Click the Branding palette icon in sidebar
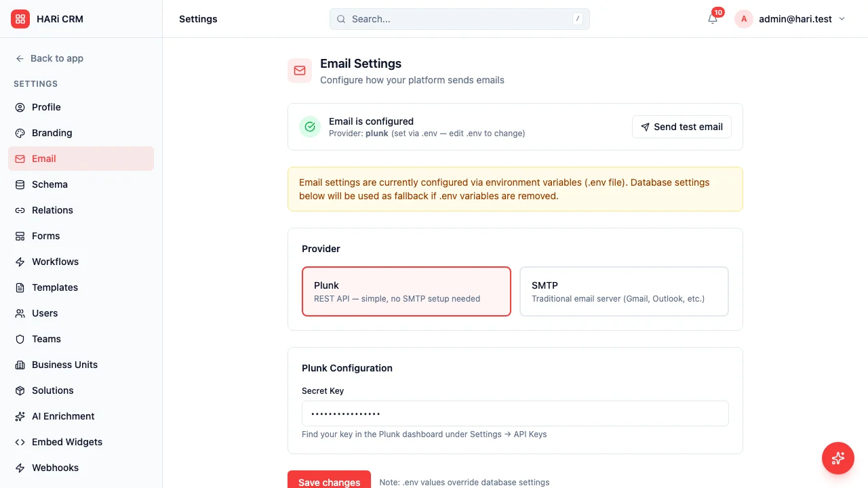The image size is (868, 488). click(20, 133)
